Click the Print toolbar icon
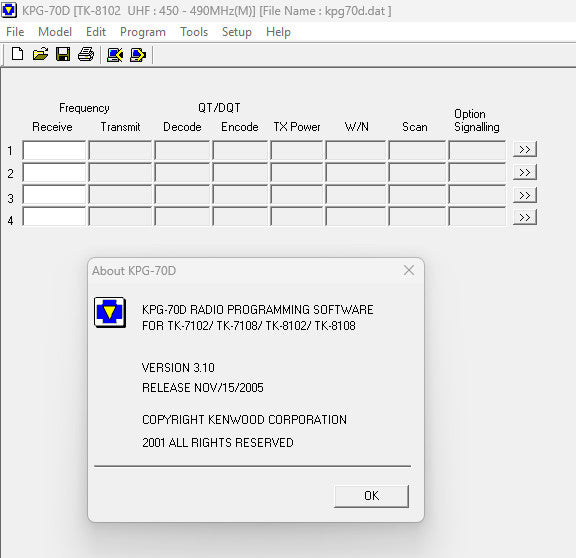Image resolution: width=576 pixels, height=558 pixels. click(x=86, y=54)
